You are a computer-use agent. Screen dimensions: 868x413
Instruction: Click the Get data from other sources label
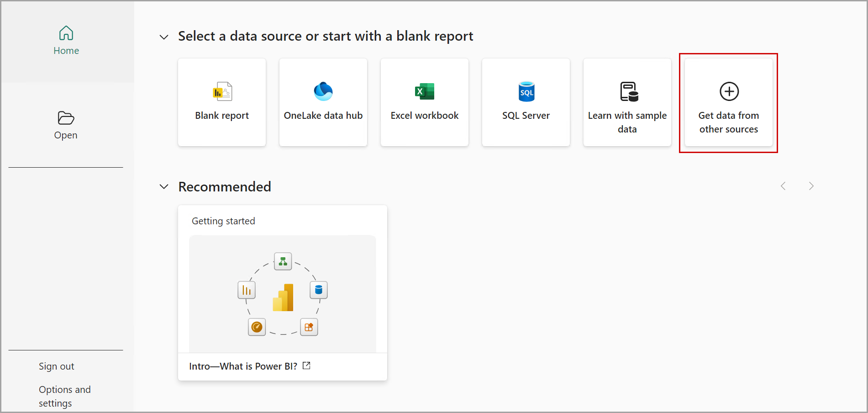[x=728, y=122]
